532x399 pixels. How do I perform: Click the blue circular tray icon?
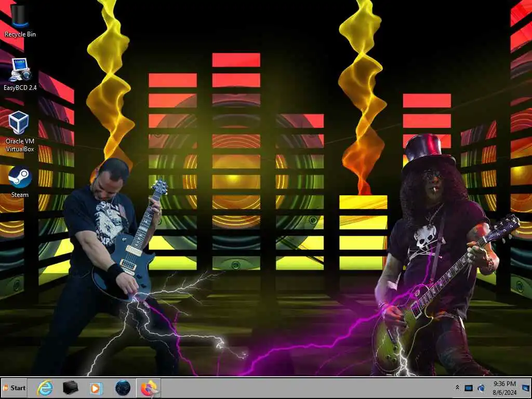(481, 388)
